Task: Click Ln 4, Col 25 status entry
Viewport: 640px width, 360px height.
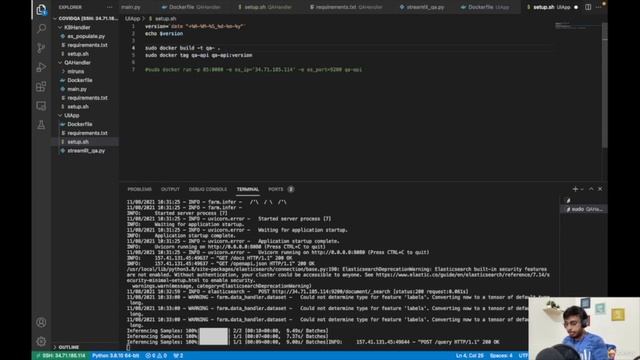Action: point(469,356)
